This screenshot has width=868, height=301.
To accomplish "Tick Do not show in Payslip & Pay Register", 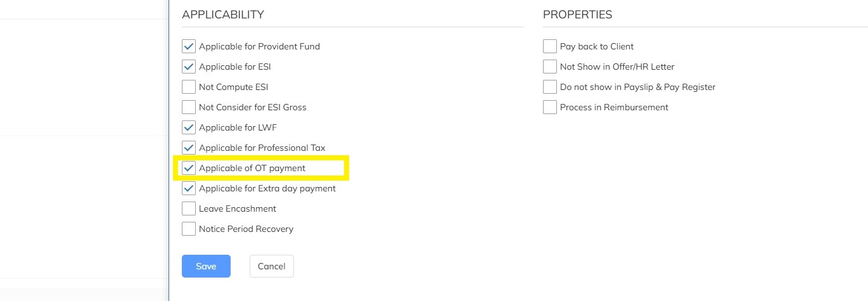I will click(x=549, y=87).
